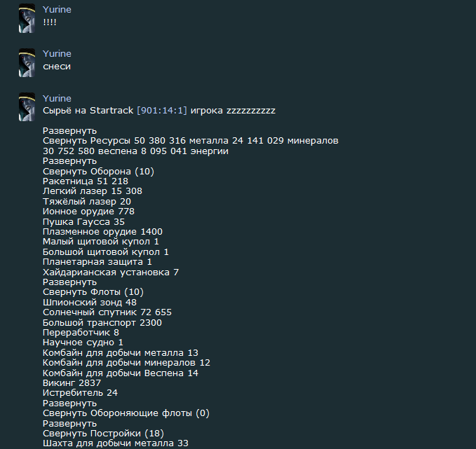Open Yurine's name above the Сырьё на Startrack report

pyautogui.click(x=57, y=98)
